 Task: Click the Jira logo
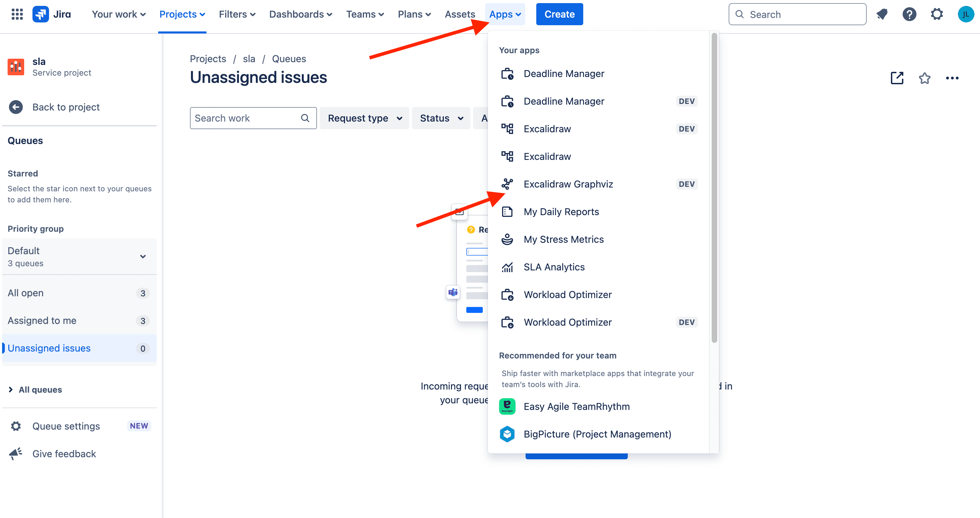(x=52, y=15)
